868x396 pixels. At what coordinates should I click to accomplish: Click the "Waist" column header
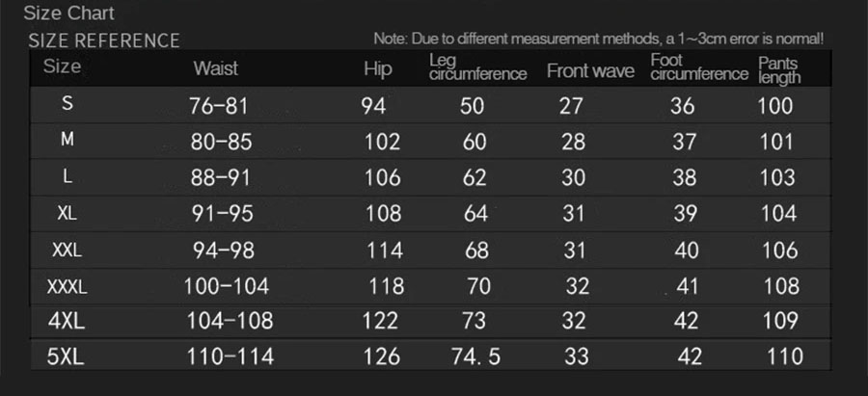215,68
